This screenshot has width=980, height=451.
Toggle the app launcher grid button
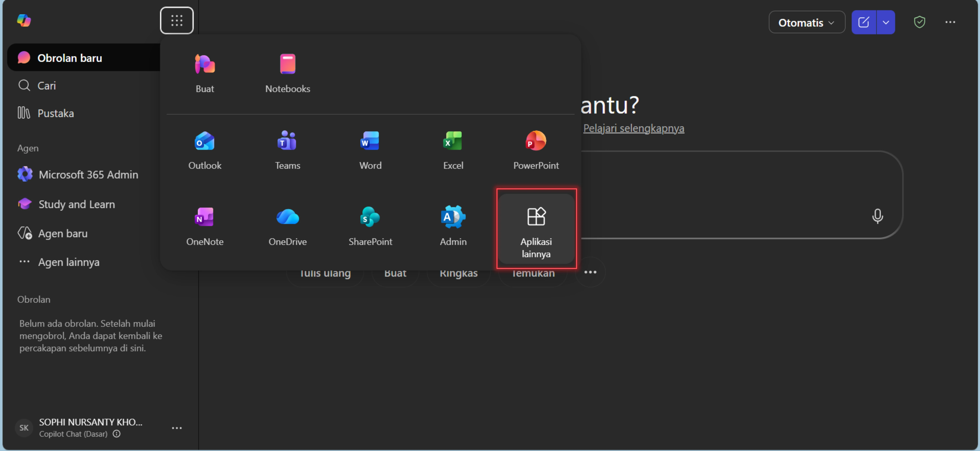(177, 21)
